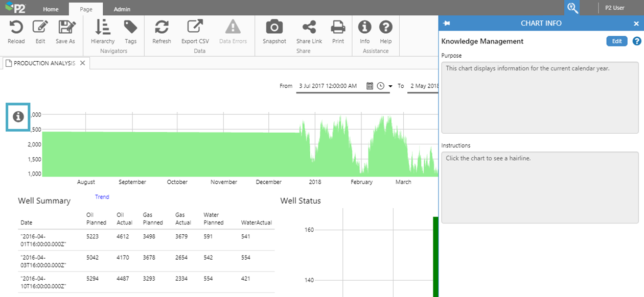Open the Explorer magnifier icon in the top bar
The image size is (644, 297).
point(572,8)
